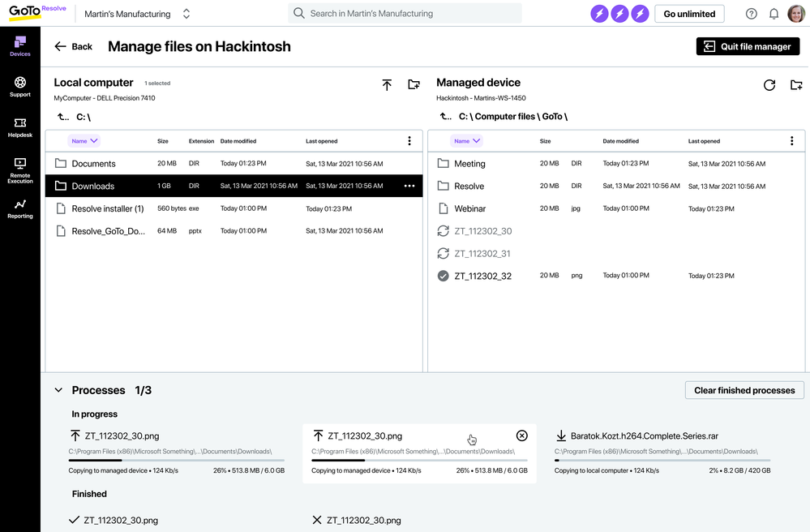Create new folder on Managed device
The image size is (810, 532).
point(796,84)
